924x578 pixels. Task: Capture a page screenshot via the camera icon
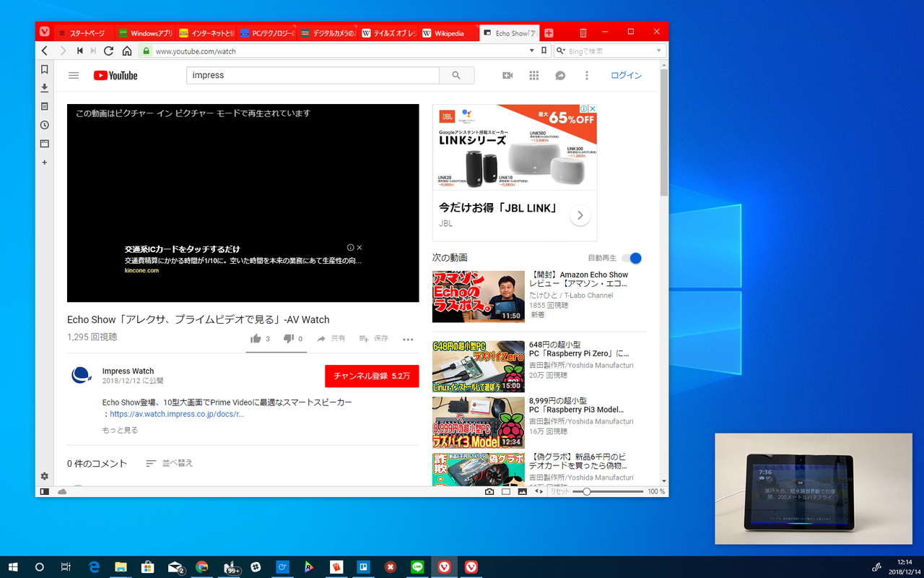click(491, 491)
